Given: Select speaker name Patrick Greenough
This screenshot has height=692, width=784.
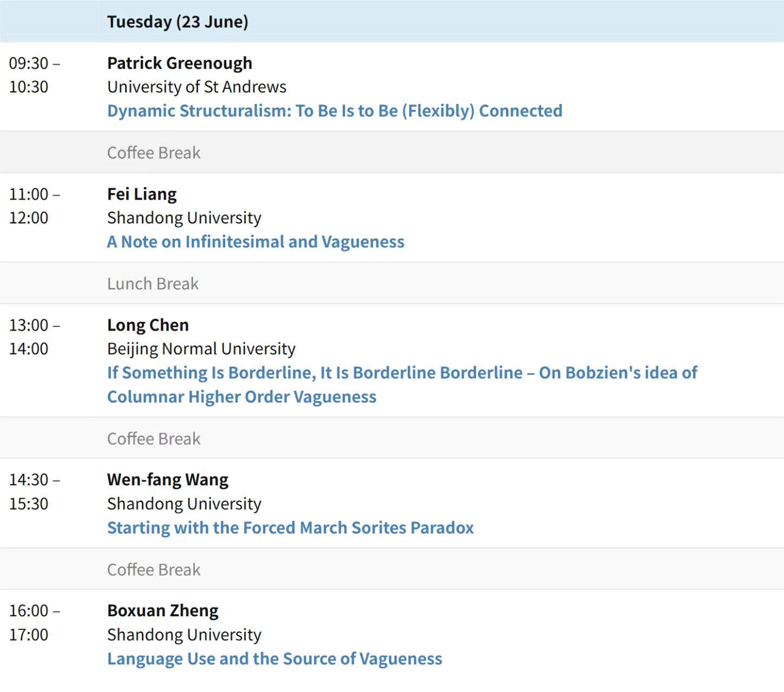Looking at the screenshot, I should (180, 63).
